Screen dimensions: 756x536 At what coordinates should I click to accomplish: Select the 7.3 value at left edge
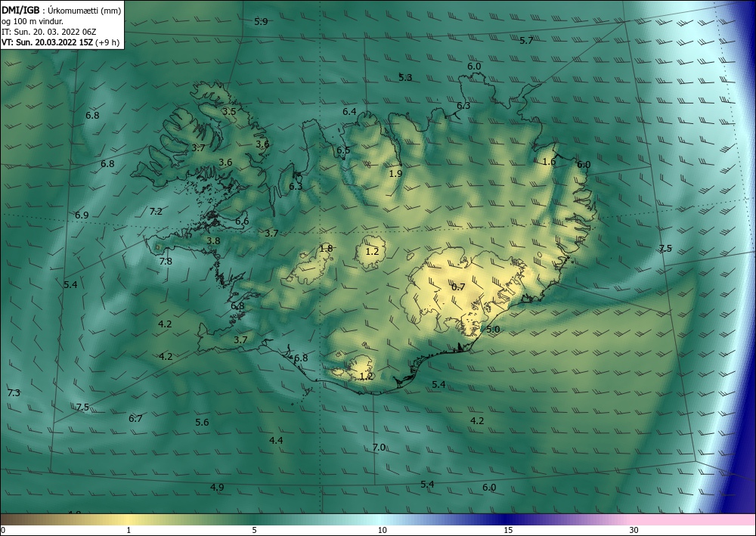[14, 393]
